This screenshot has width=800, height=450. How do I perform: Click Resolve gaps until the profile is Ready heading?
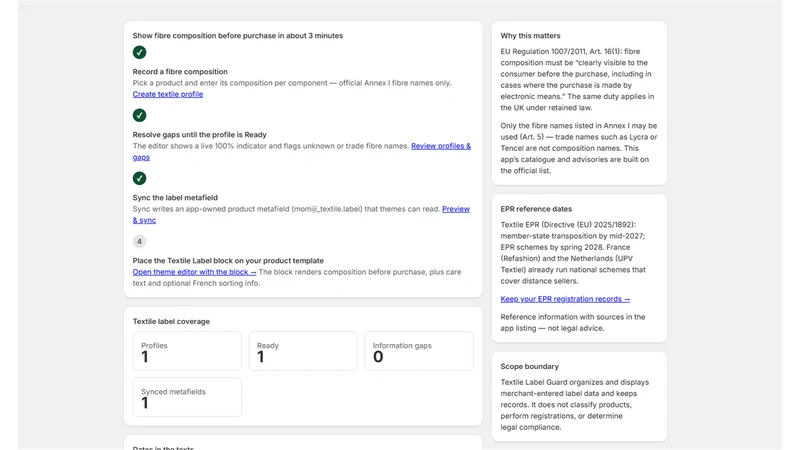199,135
